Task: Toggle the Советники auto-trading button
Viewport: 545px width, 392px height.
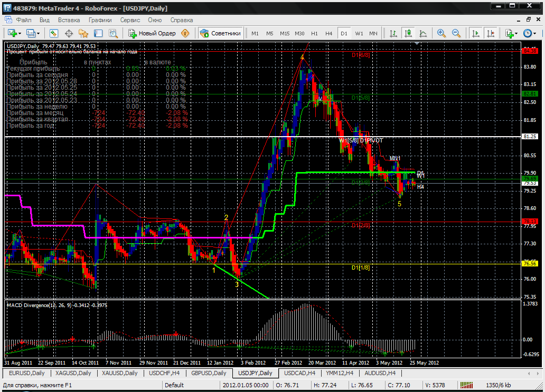Action: [221, 33]
